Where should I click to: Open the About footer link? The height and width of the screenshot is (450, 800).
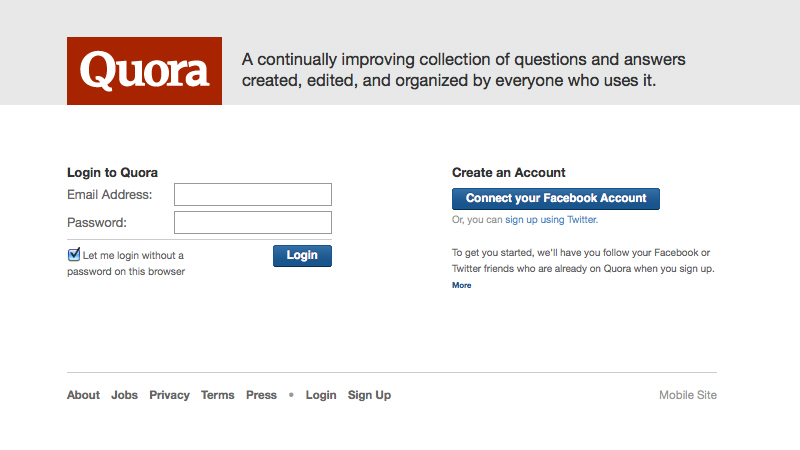point(83,395)
